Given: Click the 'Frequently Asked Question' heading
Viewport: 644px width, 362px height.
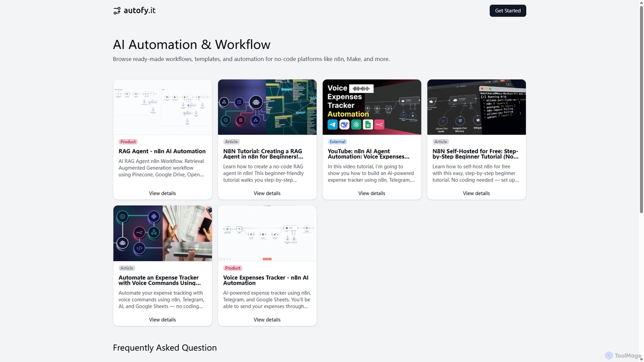Looking at the screenshot, I should (165, 347).
